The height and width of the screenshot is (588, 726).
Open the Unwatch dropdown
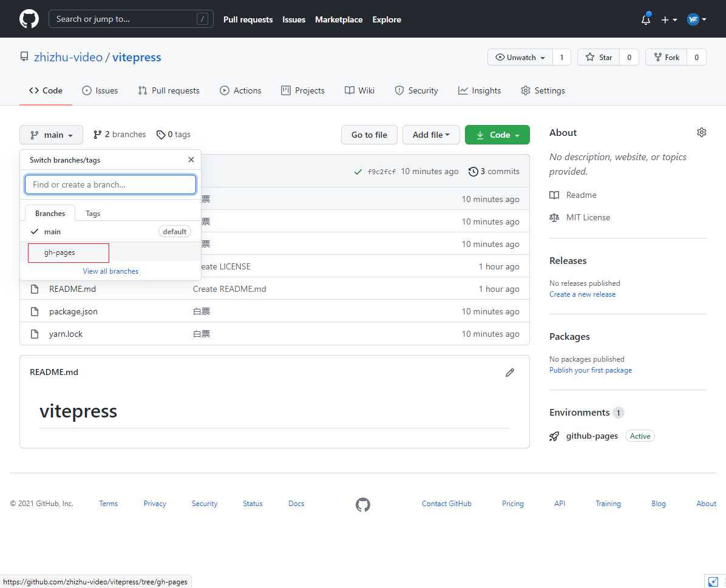520,58
